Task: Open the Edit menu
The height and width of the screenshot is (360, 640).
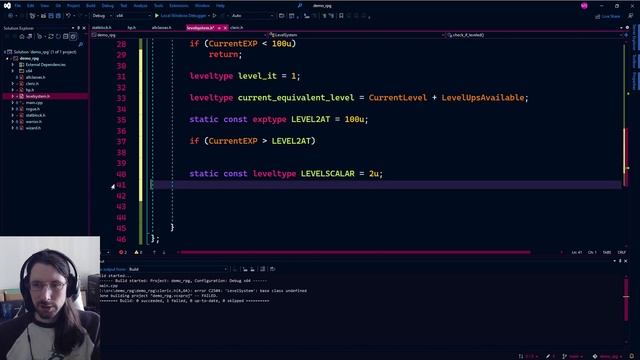Action: (31, 6)
